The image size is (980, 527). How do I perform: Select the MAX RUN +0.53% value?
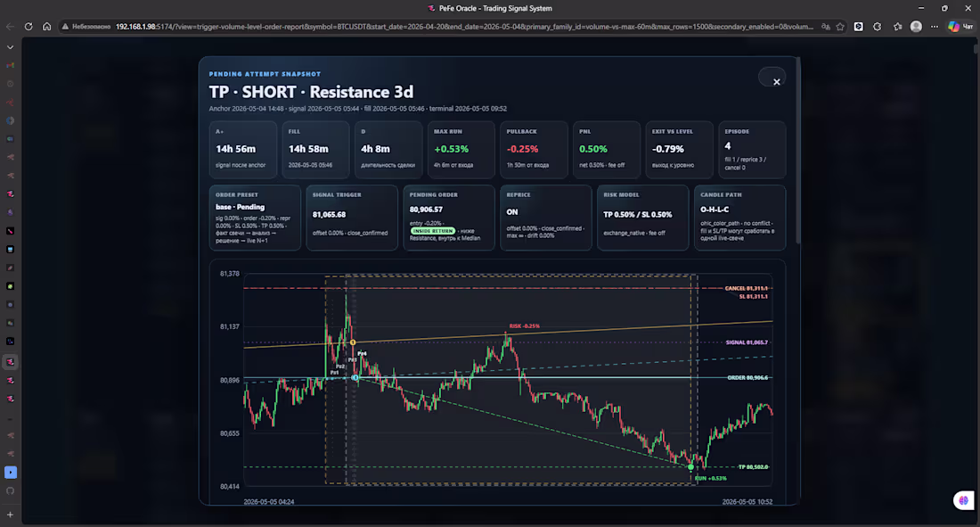452,149
